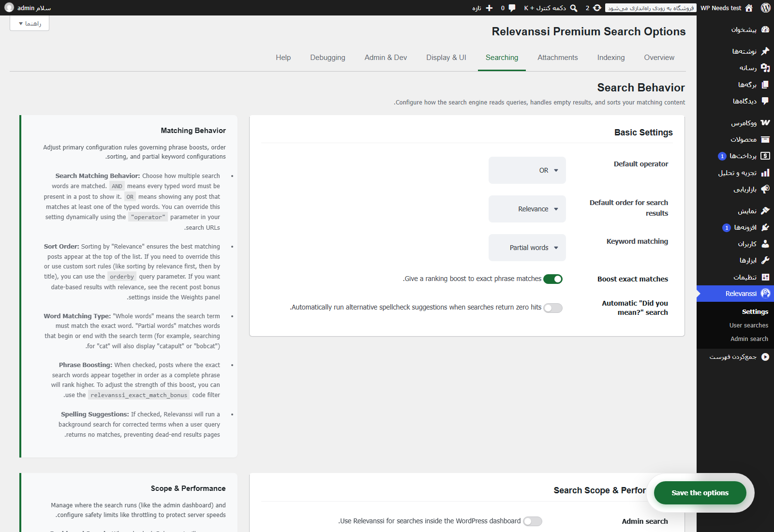Click the plus icon to add new content
The image size is (774, 532).
[x=489, y=8]
